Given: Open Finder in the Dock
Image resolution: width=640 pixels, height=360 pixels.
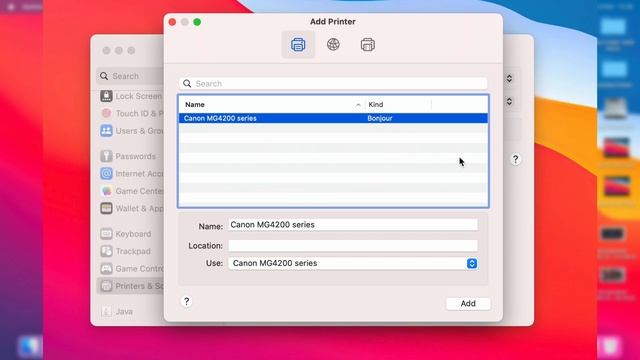Looking at the screenshot, I should 29,346.
